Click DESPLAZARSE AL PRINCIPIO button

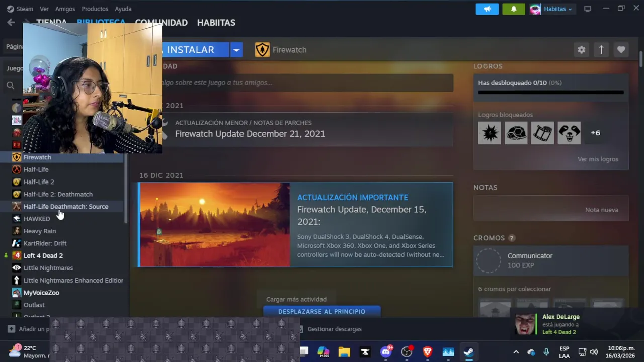point(322,311)
